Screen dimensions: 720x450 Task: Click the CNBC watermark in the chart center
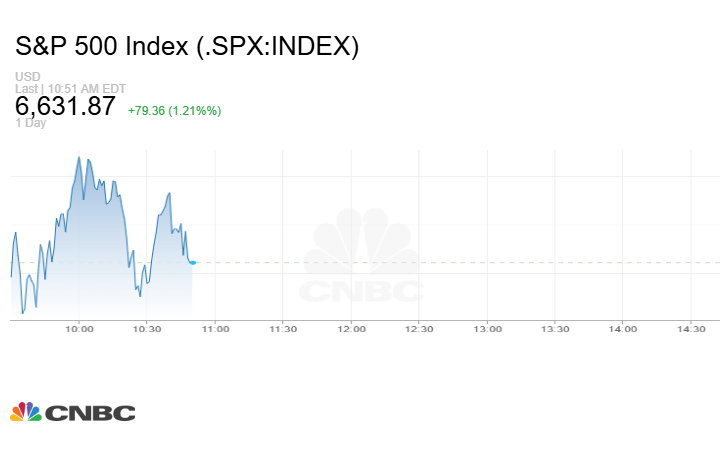(x=362, y=260)
